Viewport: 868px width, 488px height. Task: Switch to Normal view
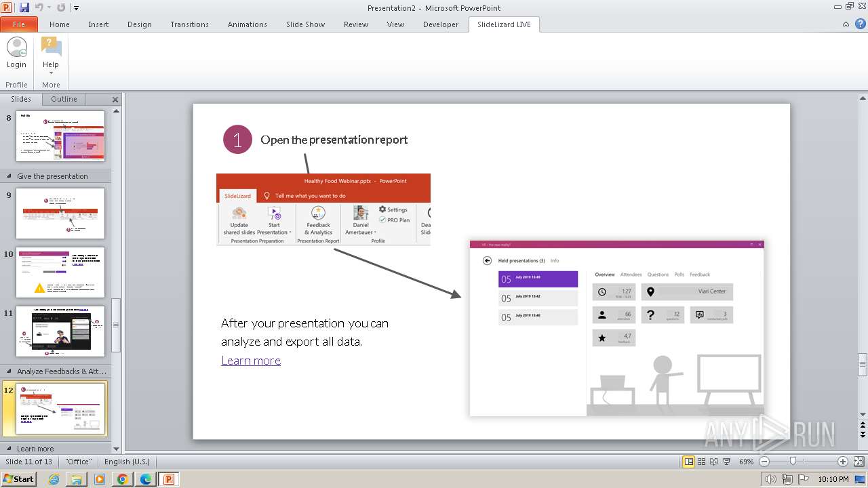pos(689,462)
